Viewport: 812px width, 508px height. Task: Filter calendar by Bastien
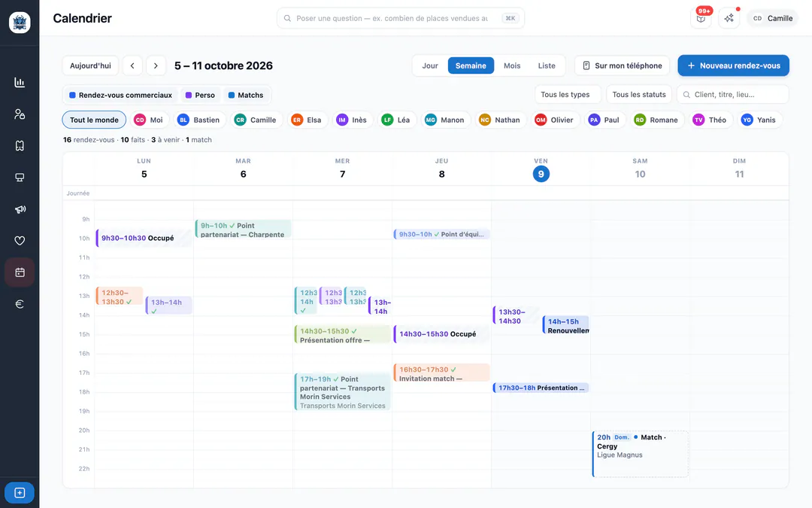(200, 120)
